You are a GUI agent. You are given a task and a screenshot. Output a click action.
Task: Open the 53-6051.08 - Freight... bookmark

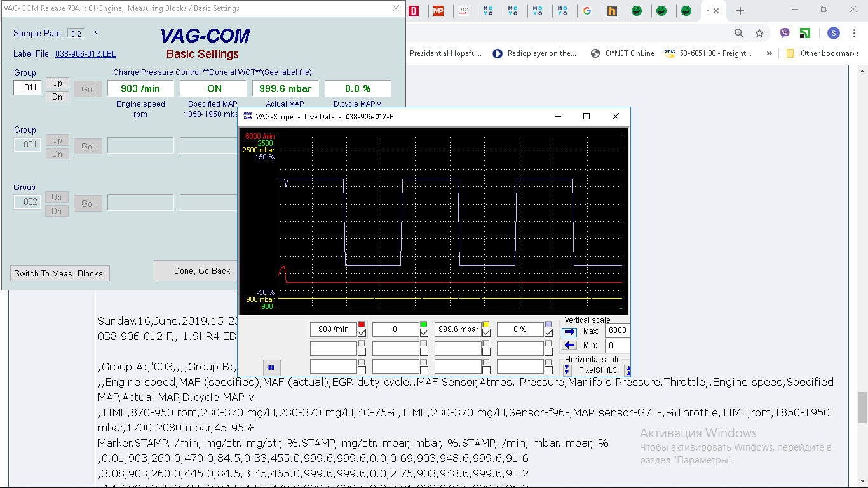point(709,53)
